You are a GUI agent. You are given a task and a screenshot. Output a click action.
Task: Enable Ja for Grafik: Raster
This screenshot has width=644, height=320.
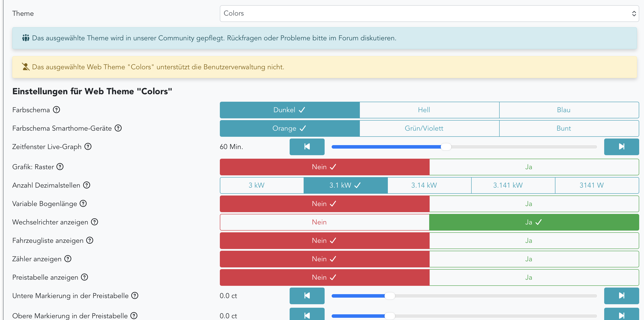[x=534, y=167]
